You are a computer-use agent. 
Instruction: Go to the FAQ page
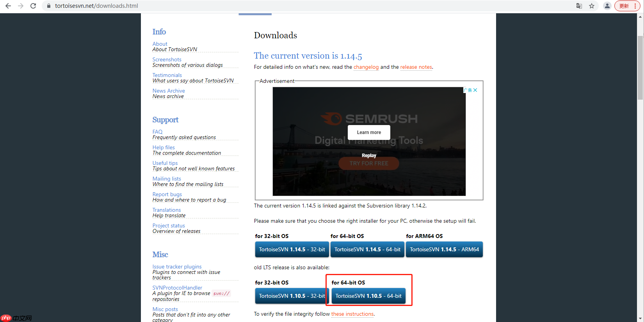click(157, 132)
